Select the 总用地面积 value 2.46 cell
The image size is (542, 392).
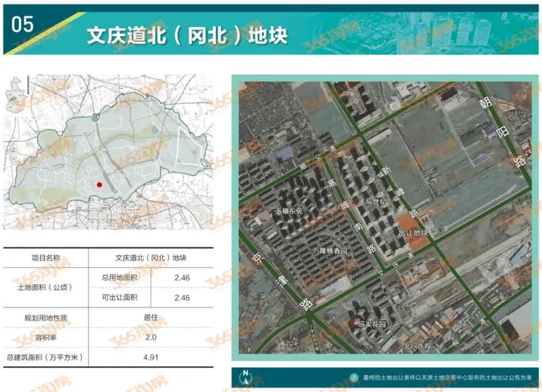[182, 278]
